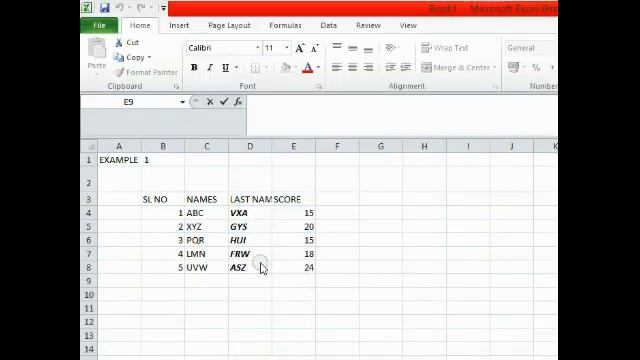
Task: Select column F header
Action: [x=337, y=146]
